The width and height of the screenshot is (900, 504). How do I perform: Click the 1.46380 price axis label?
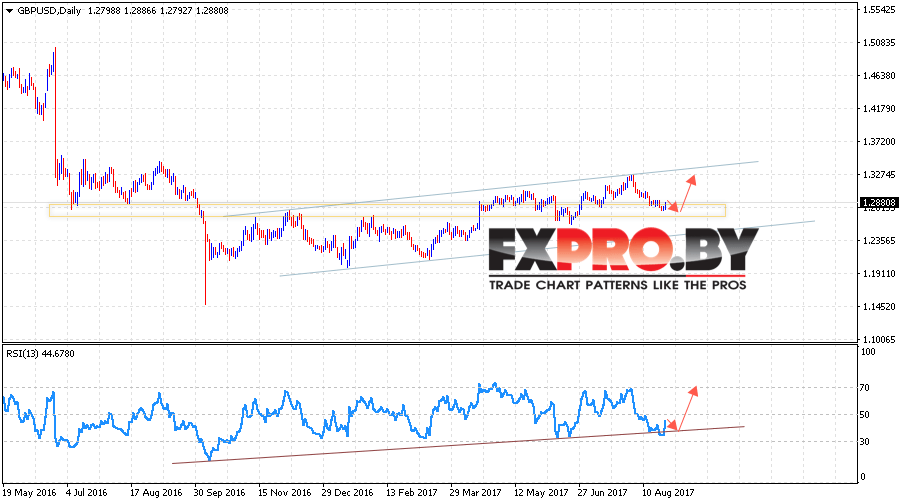[879, 75]
